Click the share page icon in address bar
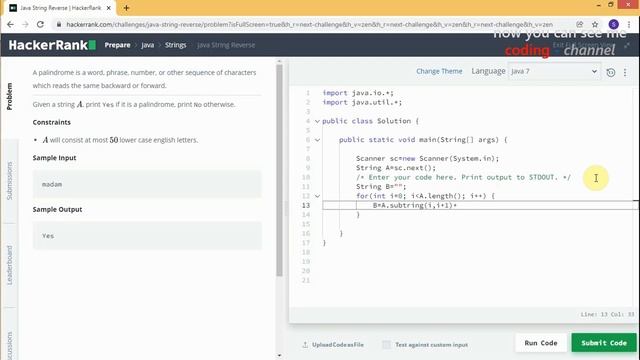The width and height of the screenshot is (640, 360). coord(580,24)
